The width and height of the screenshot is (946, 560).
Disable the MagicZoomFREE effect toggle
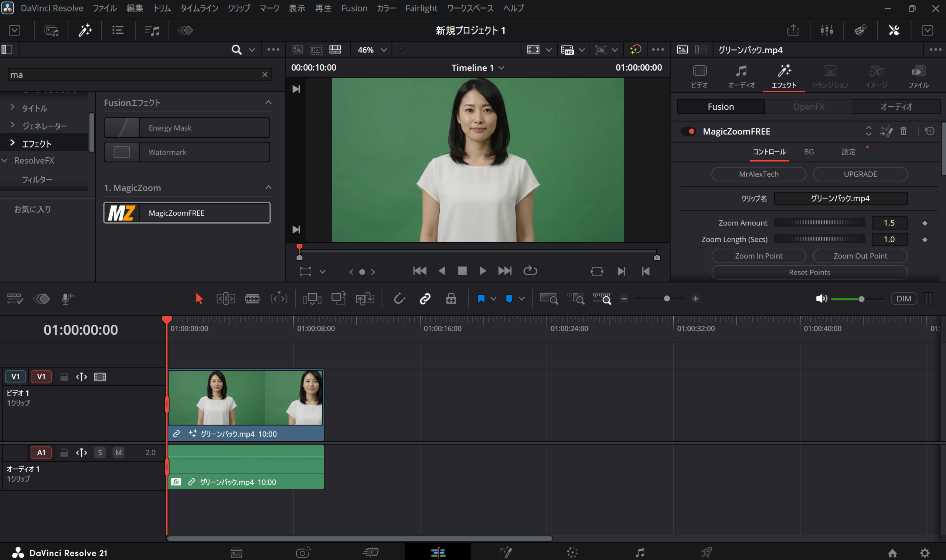pyautogui.click(x=688, y=132)
